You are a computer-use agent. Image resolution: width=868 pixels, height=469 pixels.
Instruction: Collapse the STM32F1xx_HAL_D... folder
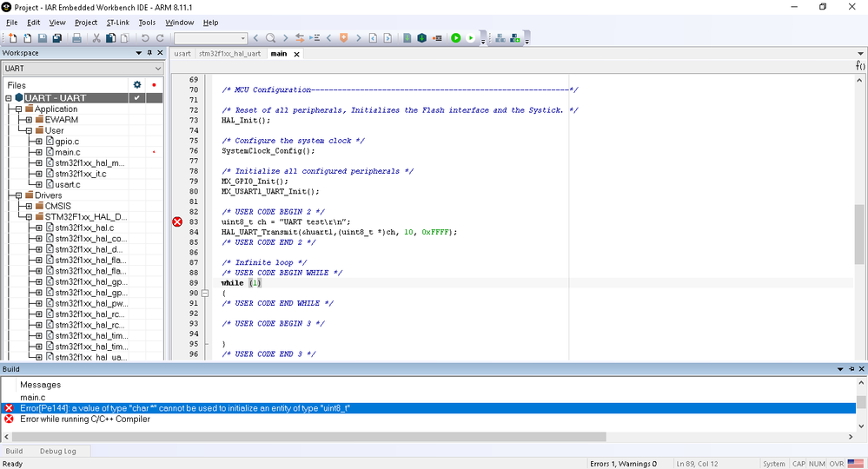pos(29,217)
